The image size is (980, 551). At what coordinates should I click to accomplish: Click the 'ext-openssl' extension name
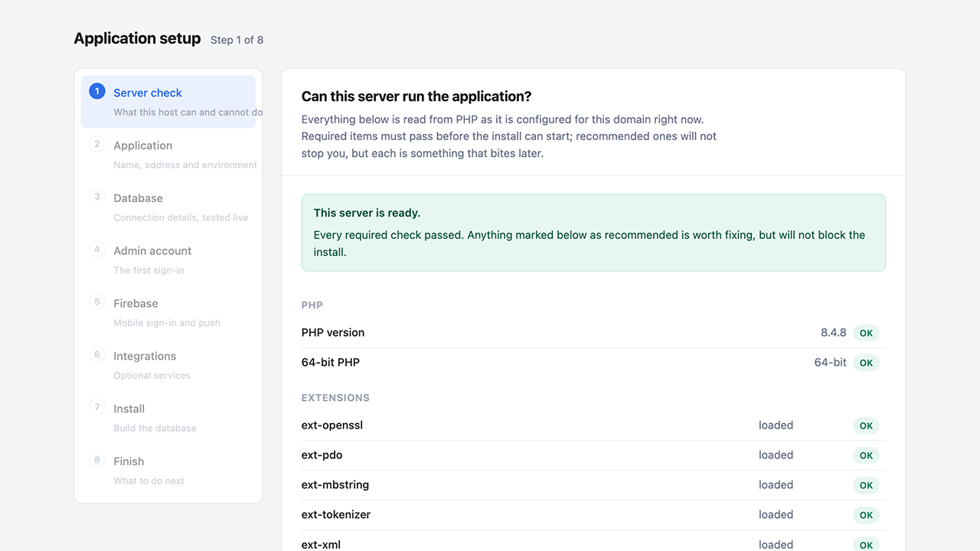pyautogui.click(x=332, y=425)
